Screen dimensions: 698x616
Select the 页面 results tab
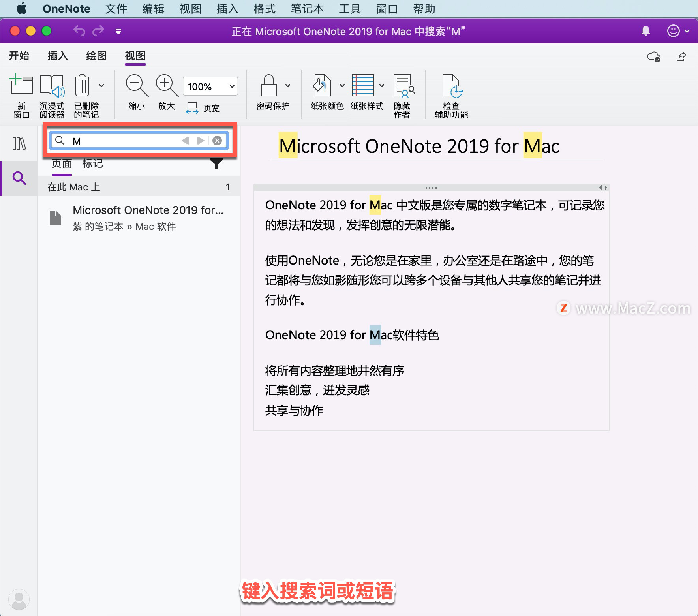click(x=62, y=164)
